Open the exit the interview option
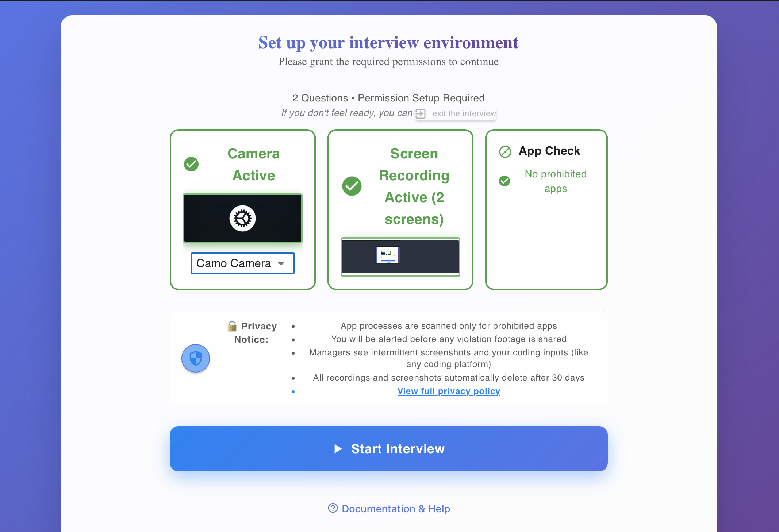The width and height of the screenshot is (779, 532). pyautogui.click(x=464, y=113)
